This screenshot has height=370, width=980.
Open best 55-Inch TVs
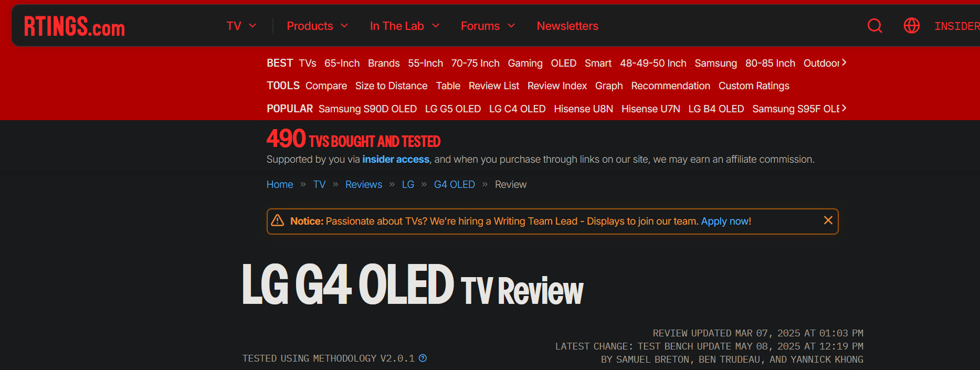(426, 63)
